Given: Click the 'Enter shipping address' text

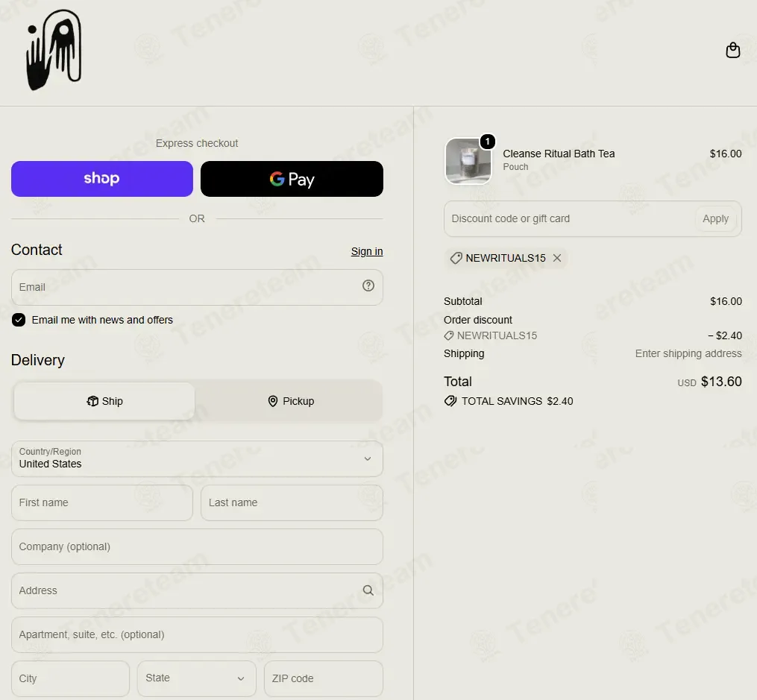Looking at the screenshot, I should pyautogui.click(x=688, y=353).
